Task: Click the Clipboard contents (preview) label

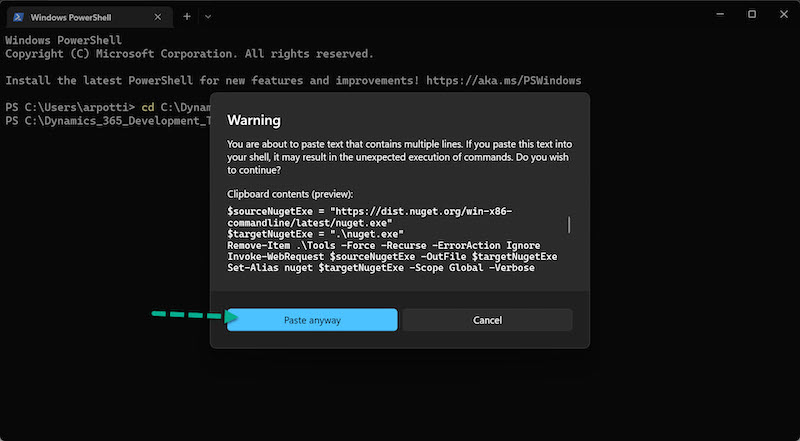Action: (x=290, y=194)
